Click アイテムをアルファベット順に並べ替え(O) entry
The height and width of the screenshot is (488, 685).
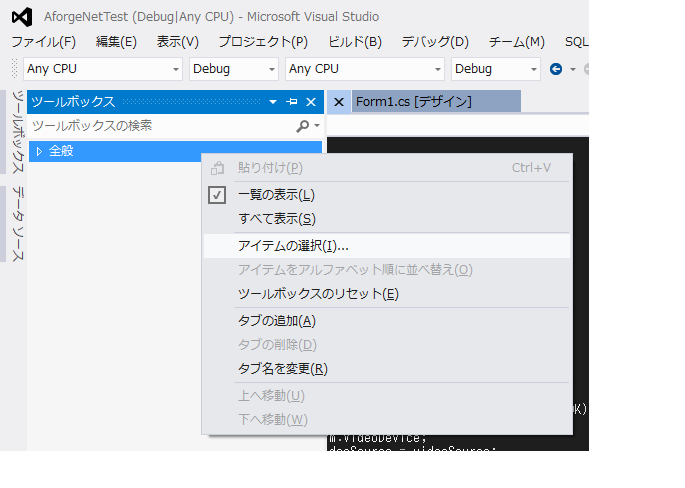(387, 270)
